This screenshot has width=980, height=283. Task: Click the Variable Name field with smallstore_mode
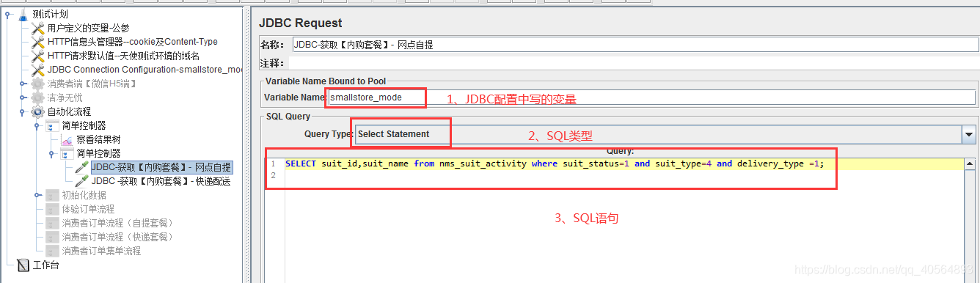(652, 97)
